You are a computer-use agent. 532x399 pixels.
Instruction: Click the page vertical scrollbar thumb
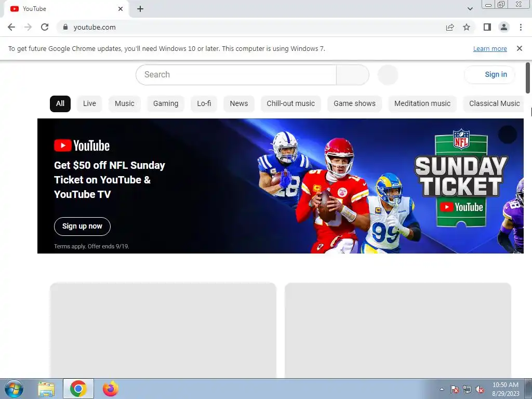point(528,78)
